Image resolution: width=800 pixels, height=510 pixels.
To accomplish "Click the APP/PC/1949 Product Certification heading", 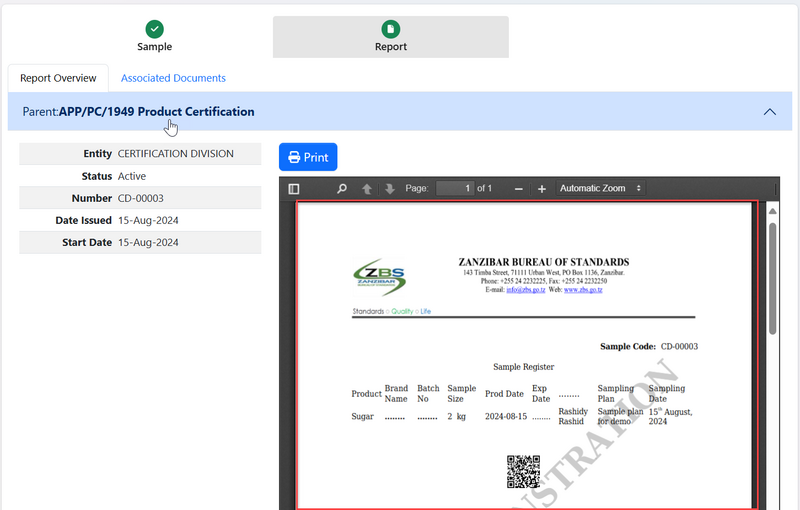I will pyautogui.click(x=156, y=112).
